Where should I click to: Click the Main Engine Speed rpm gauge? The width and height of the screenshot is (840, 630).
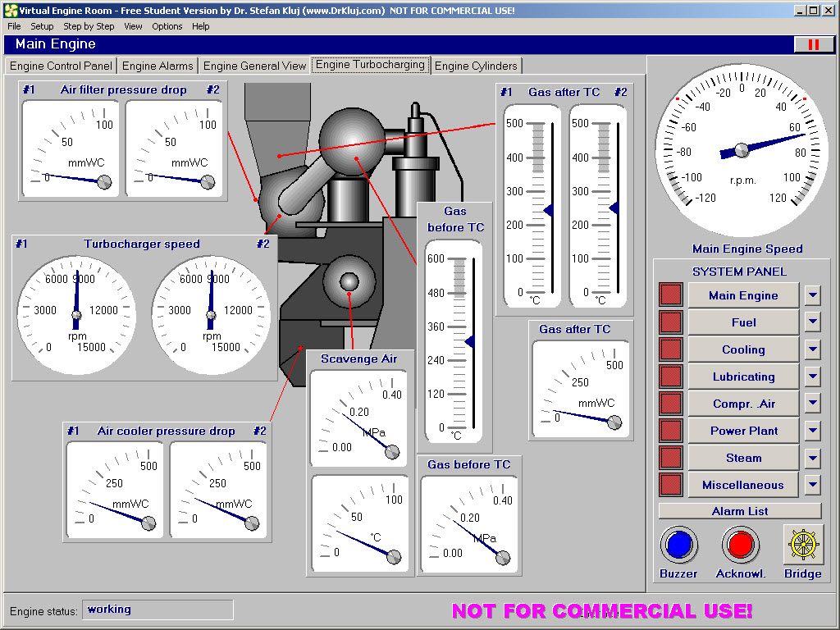point(742,149)
